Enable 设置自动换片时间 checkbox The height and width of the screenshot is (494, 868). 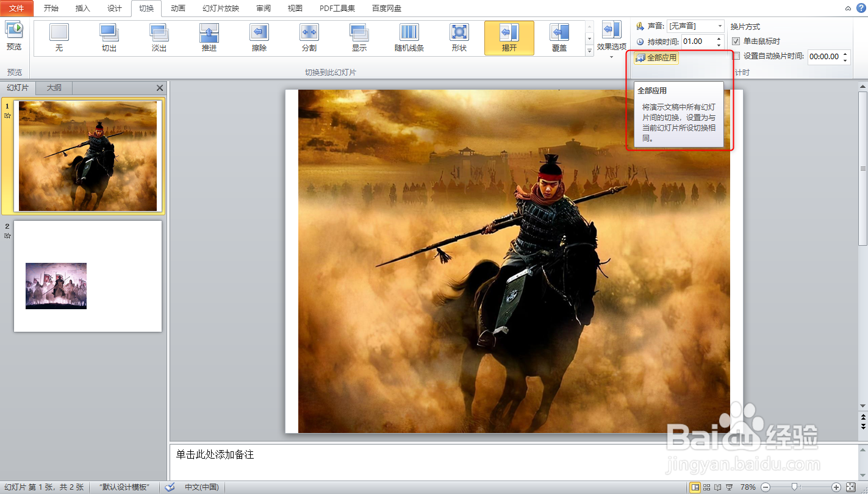click(x=736, y=56)
